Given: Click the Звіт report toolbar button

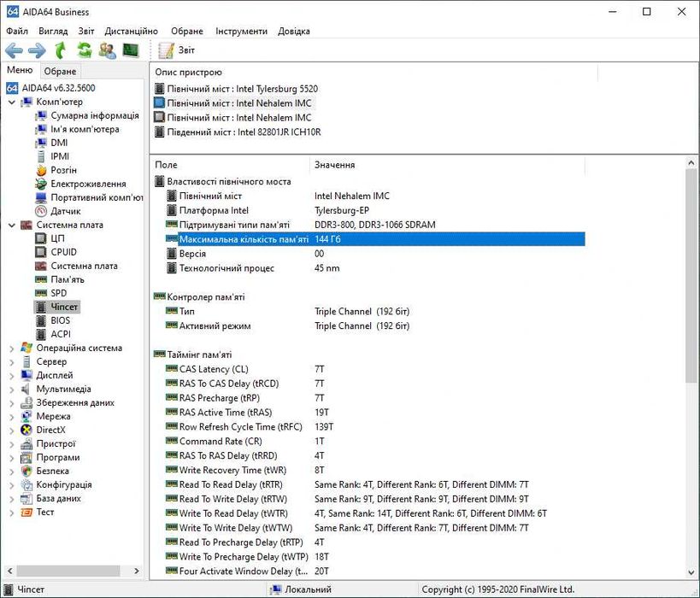Looking at the screenshot, I should 177,50.
